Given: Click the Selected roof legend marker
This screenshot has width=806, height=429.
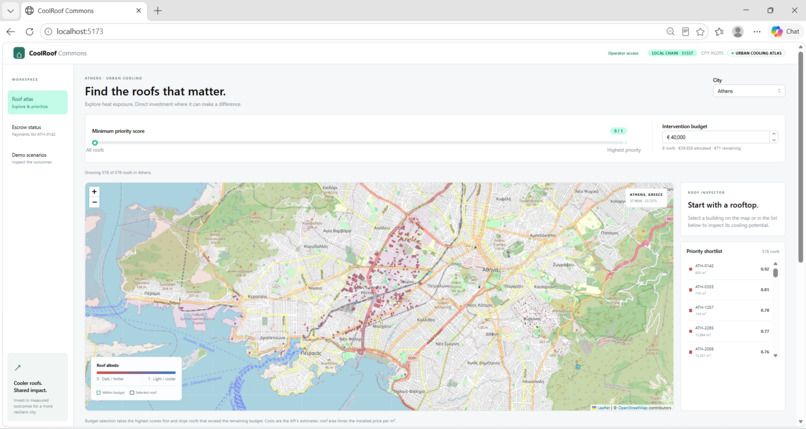Looking at the screenshot, I should click(x=132, y=393).
